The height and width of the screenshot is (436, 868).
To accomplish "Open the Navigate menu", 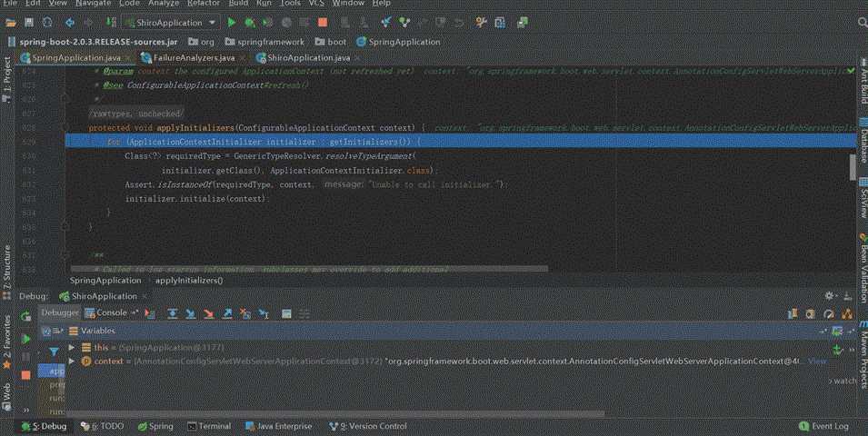I will [x=93, y=3].
